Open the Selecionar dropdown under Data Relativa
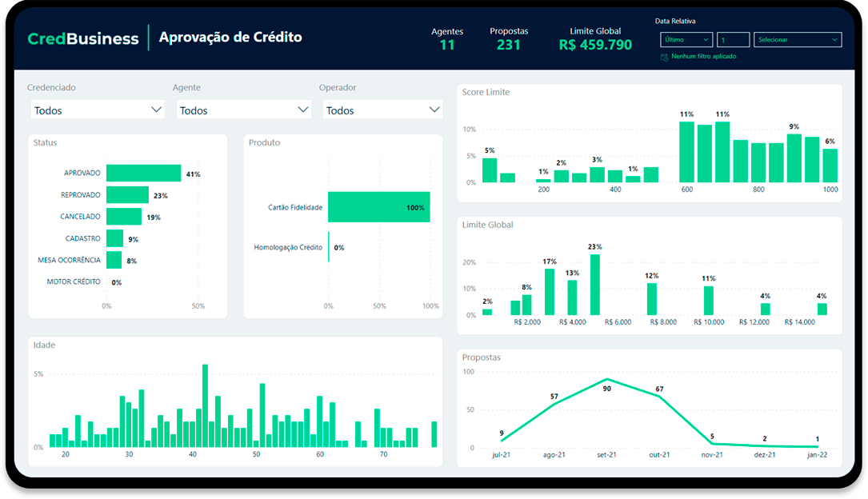 coord(797,38)
